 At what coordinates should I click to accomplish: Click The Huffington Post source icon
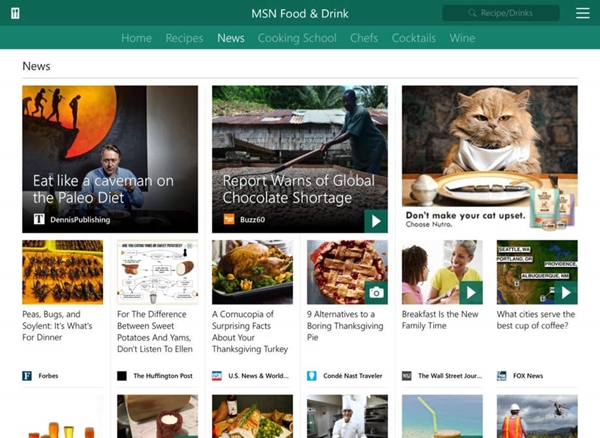(x=122, y=376)
